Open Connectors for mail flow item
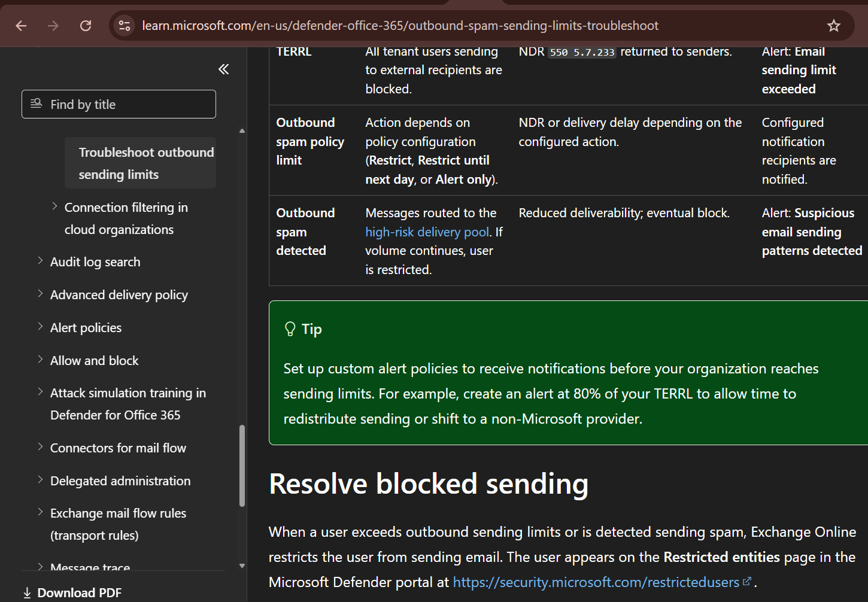 [119, 448]
